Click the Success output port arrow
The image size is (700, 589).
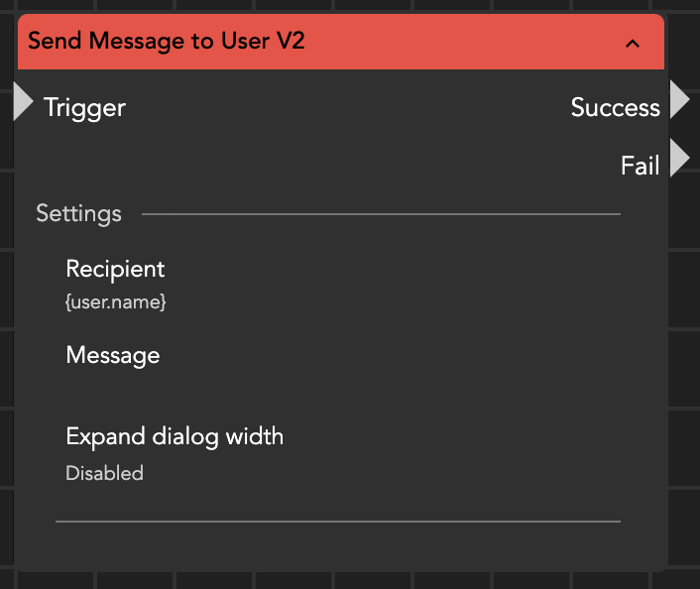click(x=679, y=101)
